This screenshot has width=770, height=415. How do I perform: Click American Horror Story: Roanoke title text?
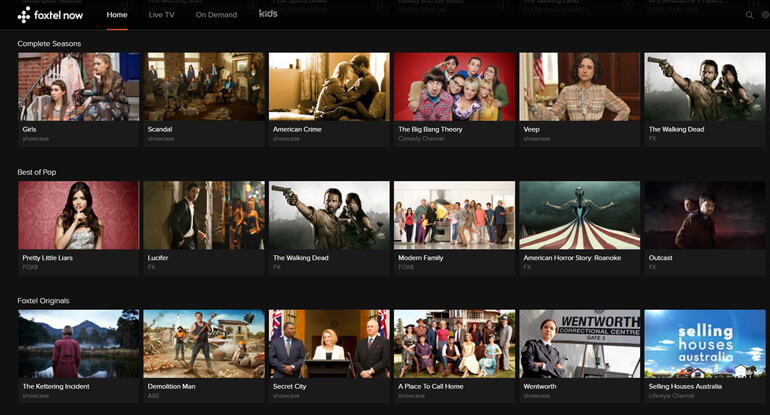pos(573,258)
